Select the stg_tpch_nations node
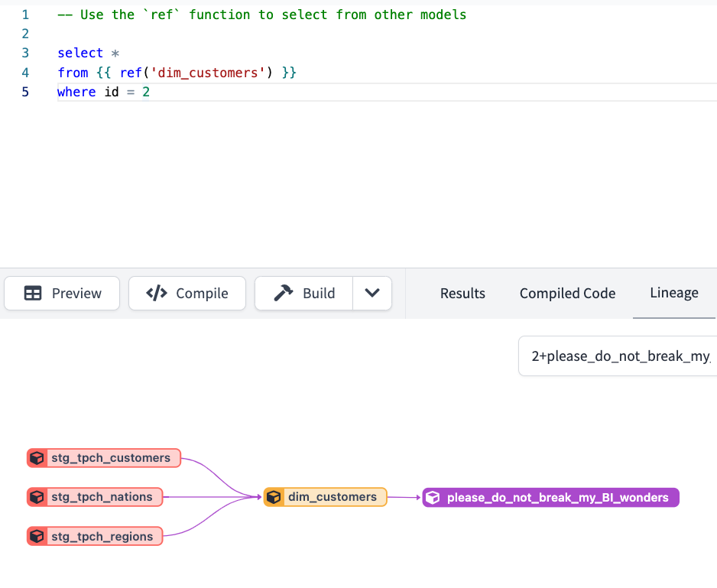717x588 pixels. click(95, 497)
